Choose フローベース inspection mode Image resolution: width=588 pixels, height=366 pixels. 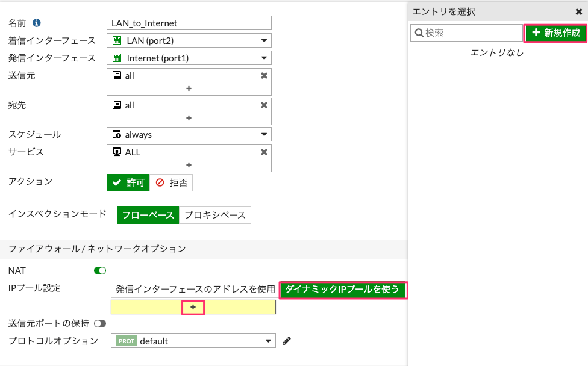(x=148, y=215)
